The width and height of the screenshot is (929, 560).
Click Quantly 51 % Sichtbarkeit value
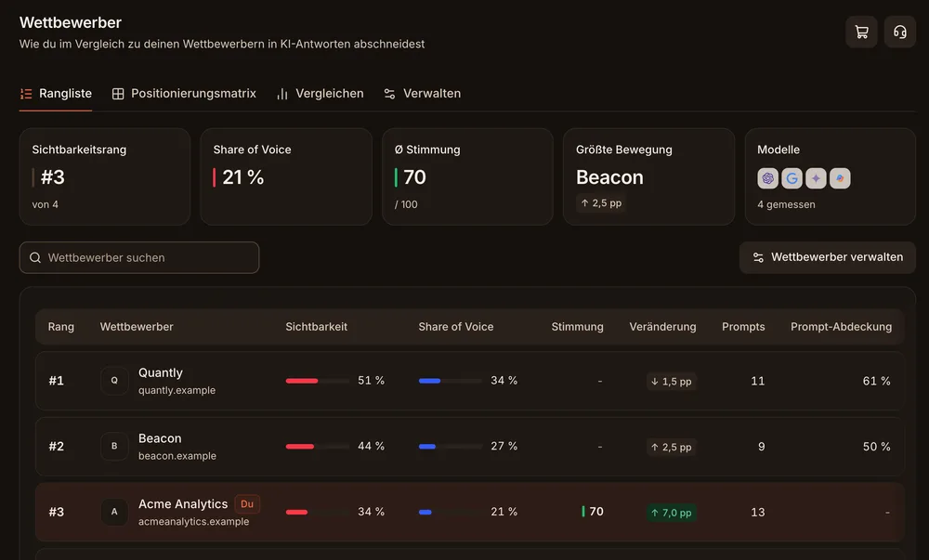click(371, 381)
